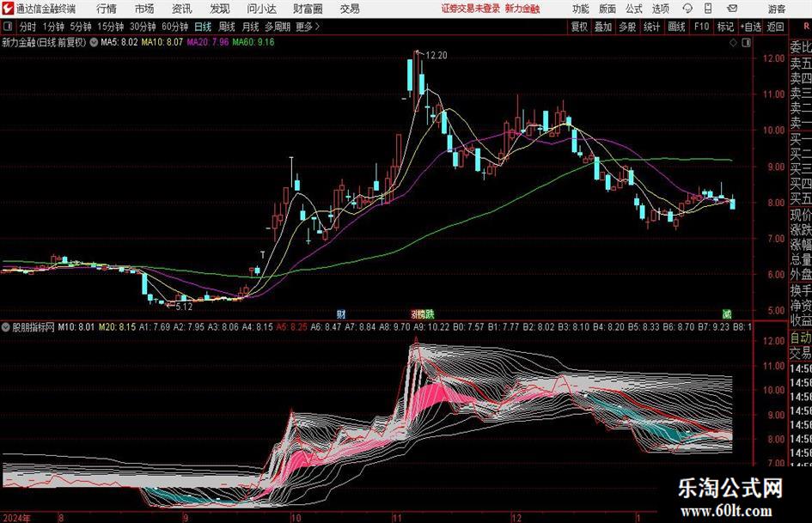Open the 公式 menu
This screenshot has height=523, width=812.
[x=634, y=9]
